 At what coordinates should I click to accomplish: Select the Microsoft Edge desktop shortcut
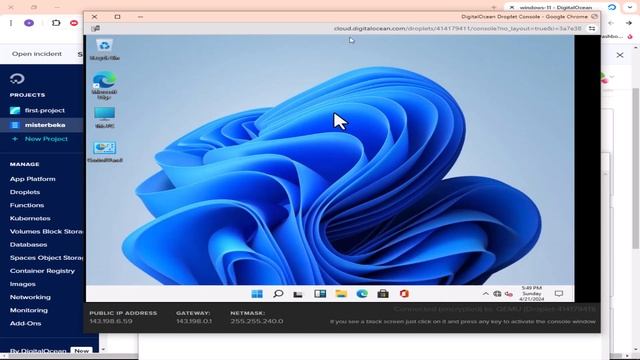tap(104, 85)
